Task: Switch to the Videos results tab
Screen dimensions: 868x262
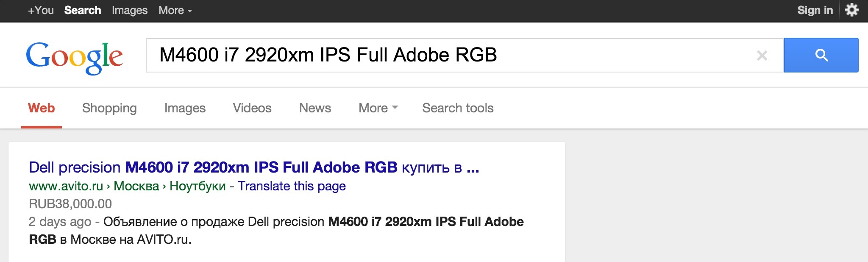Action: [252, 108]
